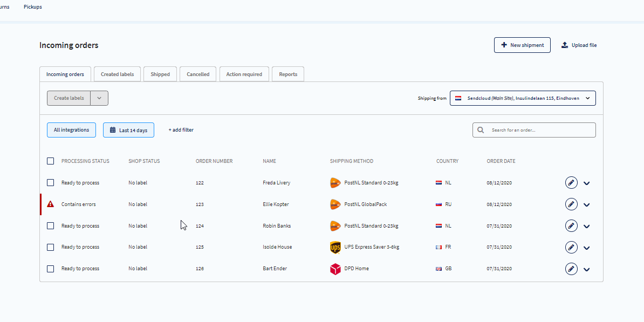Click COUNTRY column header
This screenshot has width=644, height=322.
(447, 161)
